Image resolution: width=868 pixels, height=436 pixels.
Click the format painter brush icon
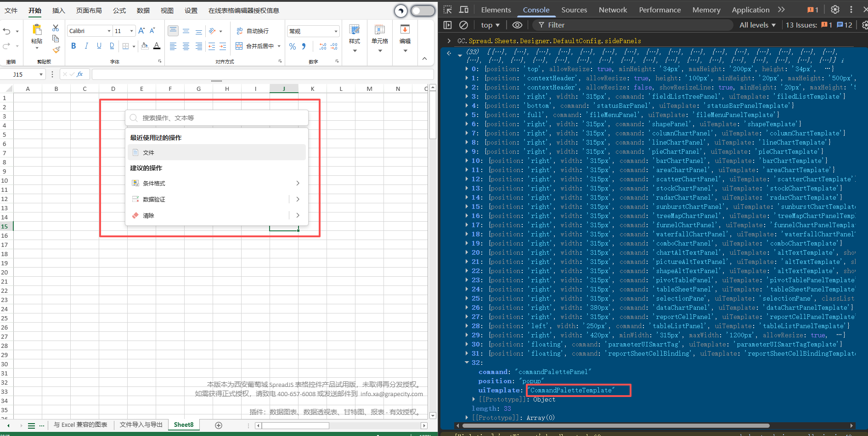tap(56, 50)
